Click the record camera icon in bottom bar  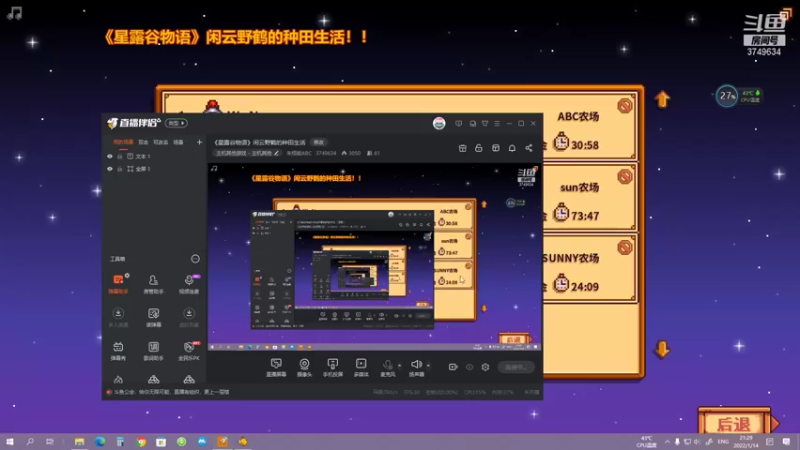(x=453, y=367)
